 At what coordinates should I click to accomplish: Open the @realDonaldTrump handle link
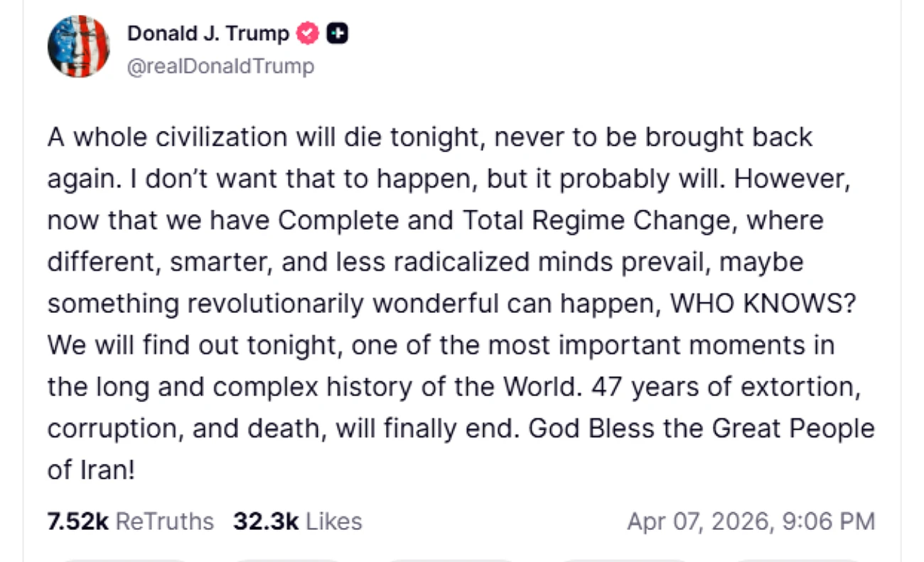click(x=220, y=66)
